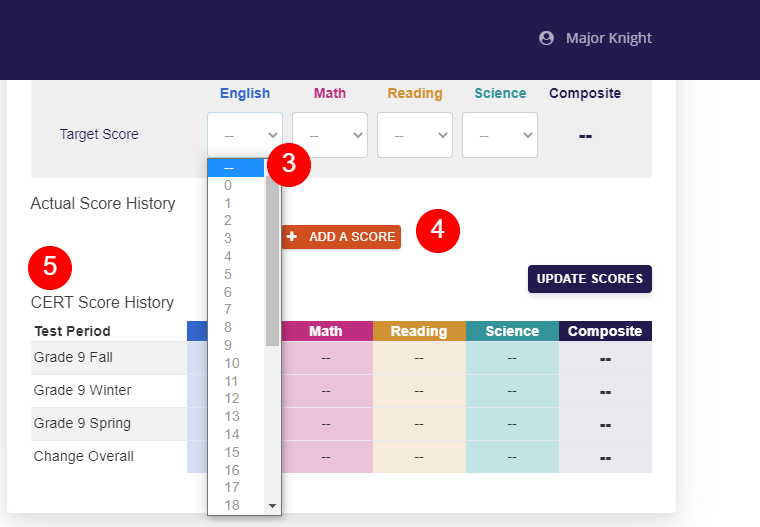Open the Reading target score dropdown

(414, 135)
